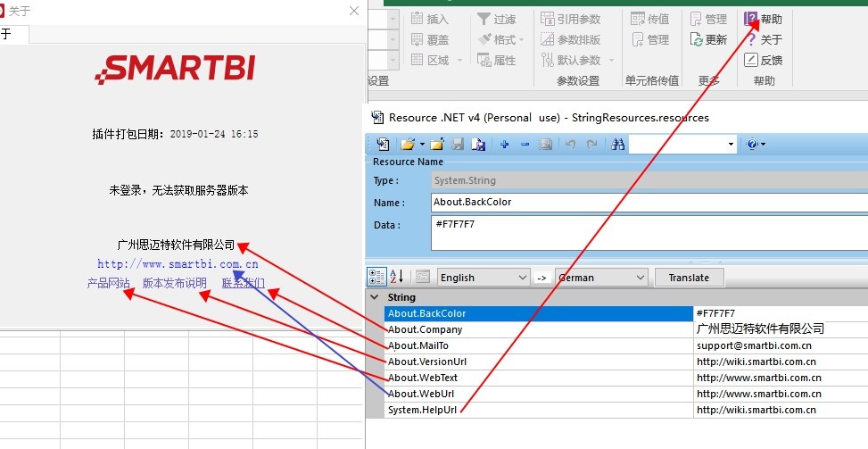
Task: Click the greyed image icon in toolbar
Action: pyautogui.click(x=545, y=144)
